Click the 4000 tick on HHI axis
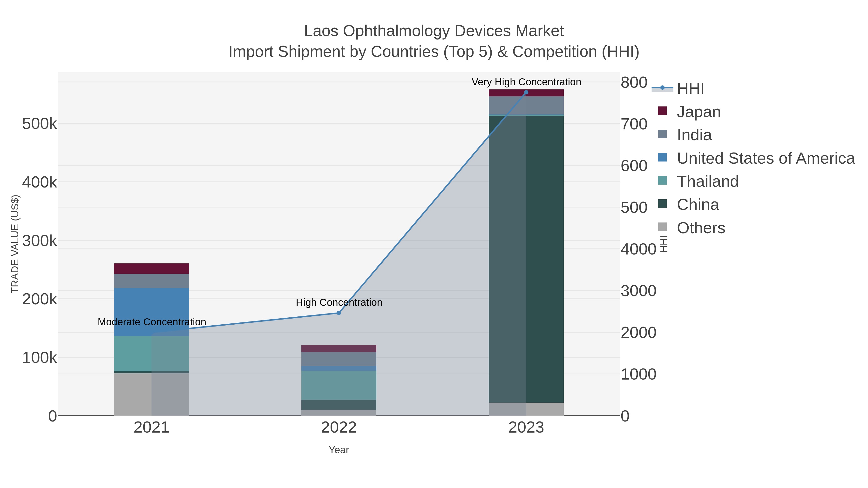This screenshot has width=868, height=488. pyautogui.click(x=638, y=249)
